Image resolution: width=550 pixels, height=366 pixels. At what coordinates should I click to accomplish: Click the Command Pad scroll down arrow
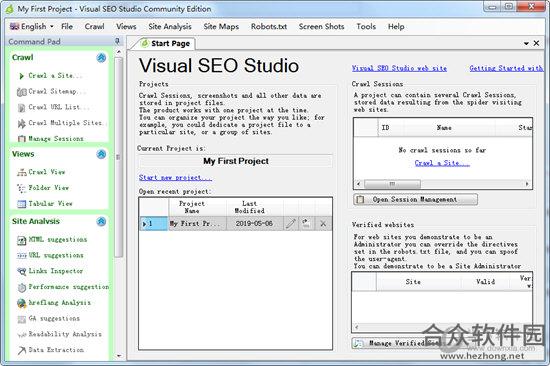point(119,355)
